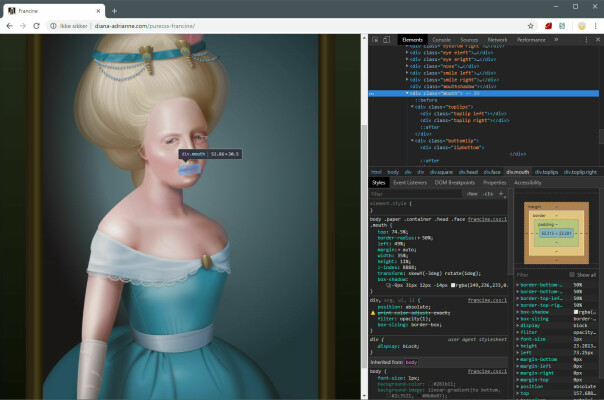Select the Elements tab
Image resolution: width=604 pixels, height=400 pixels.
coord(413,40)
